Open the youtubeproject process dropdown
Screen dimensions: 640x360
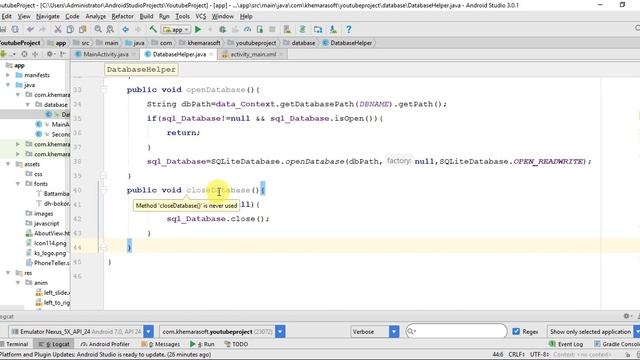pyautogui.click(x=280, y=331)
